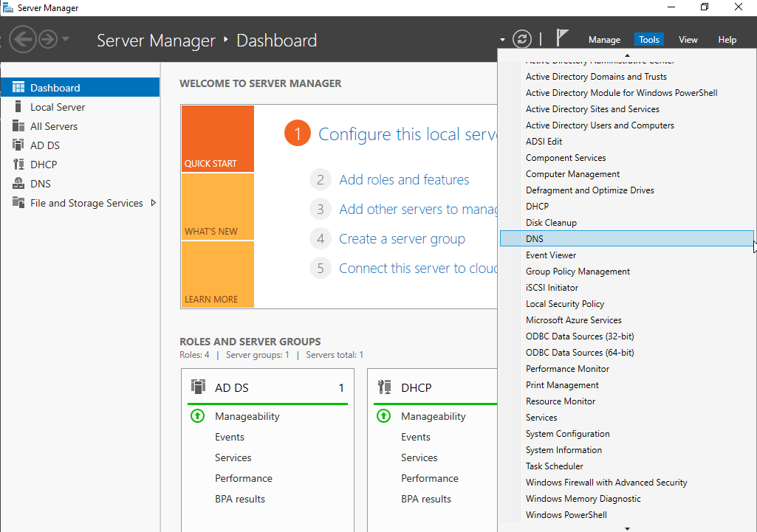Close the Tools menu via its header
757x532 pixels.
coord(649,40)
